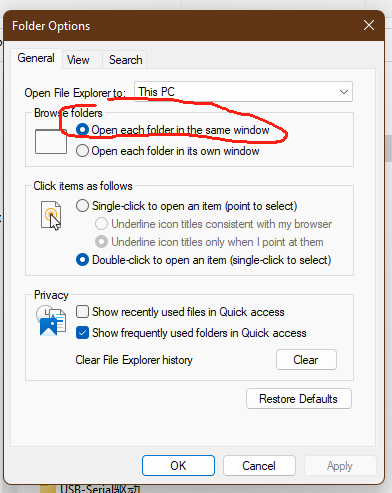Screen dimensions: 392x493
Task: Click the USB-Serial folder icon
Action: [47, 489]
